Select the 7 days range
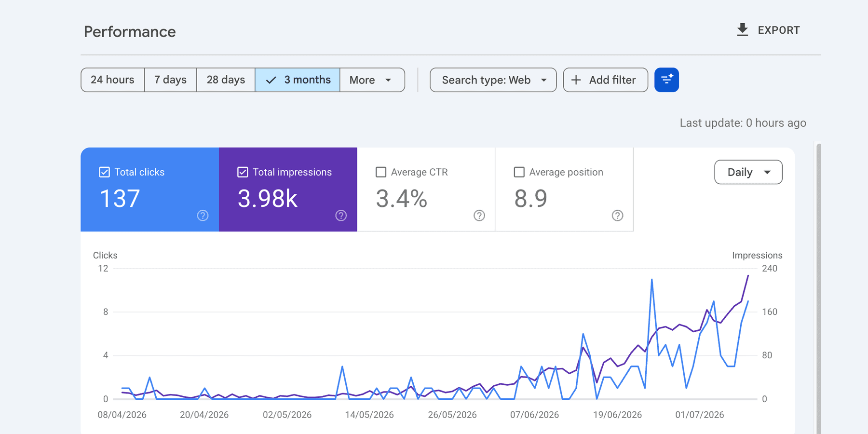This screenshot has width=868, height=434. 171,80
